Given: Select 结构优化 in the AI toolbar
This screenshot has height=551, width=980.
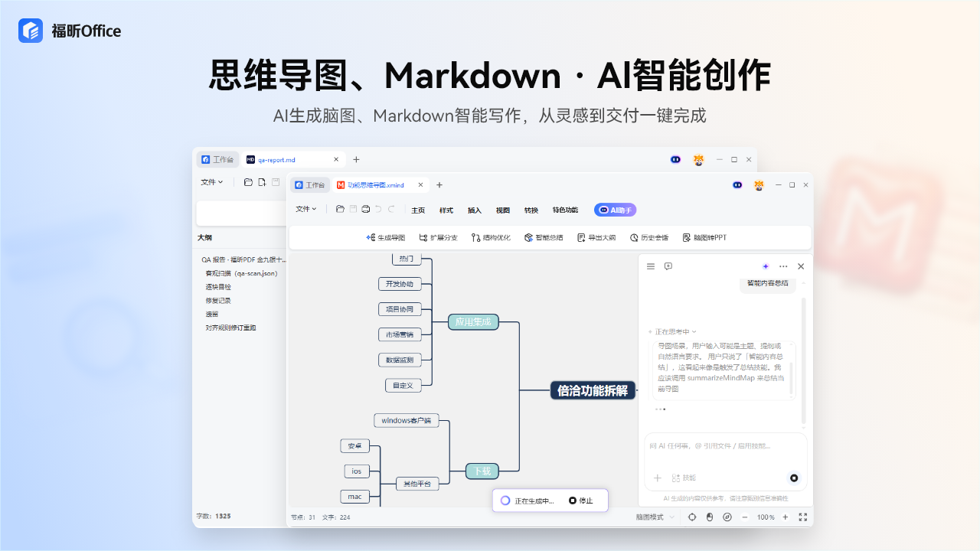Looking at the screenshot, I should click(491, 238).
